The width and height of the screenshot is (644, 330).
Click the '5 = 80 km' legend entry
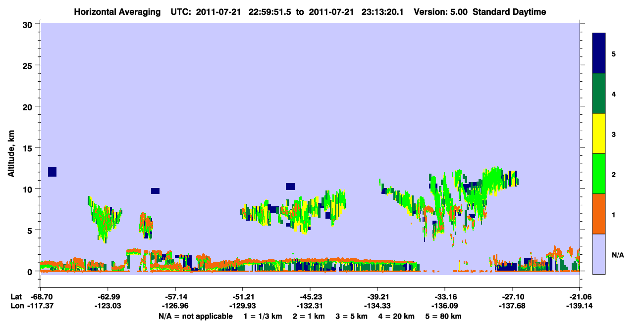coord(444,316)
